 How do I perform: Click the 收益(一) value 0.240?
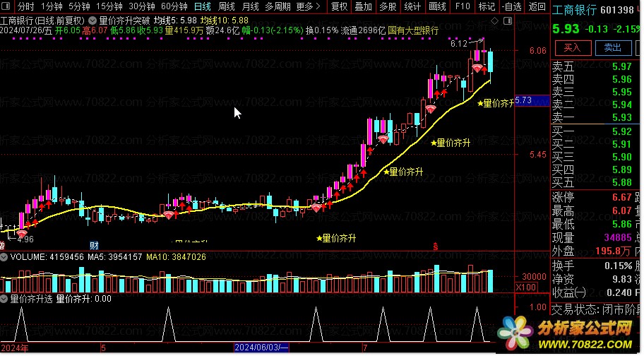pyautogui.click(x=619, y=292)
